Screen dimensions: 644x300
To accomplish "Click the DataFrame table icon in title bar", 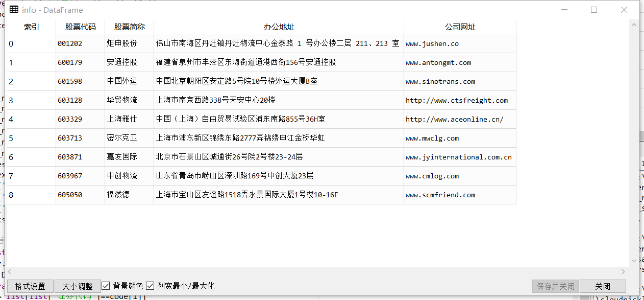I will click(x=14, y=10).
